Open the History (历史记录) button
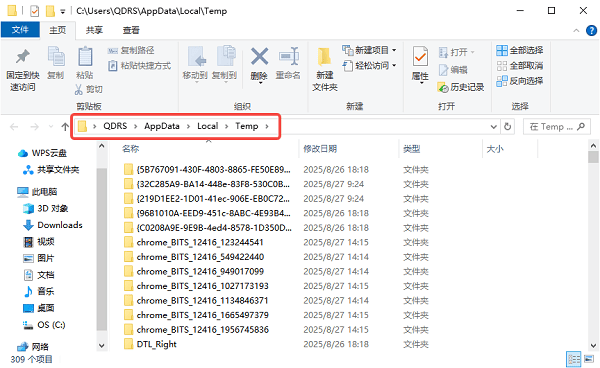This screenshot has height=368, width=600. 461,87
